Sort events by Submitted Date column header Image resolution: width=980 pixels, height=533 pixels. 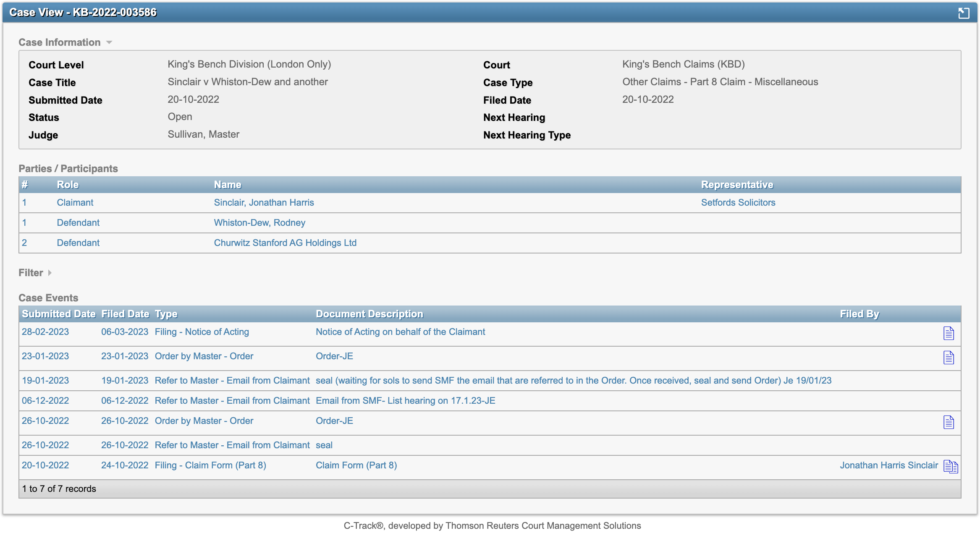click(x=58, y=314)
